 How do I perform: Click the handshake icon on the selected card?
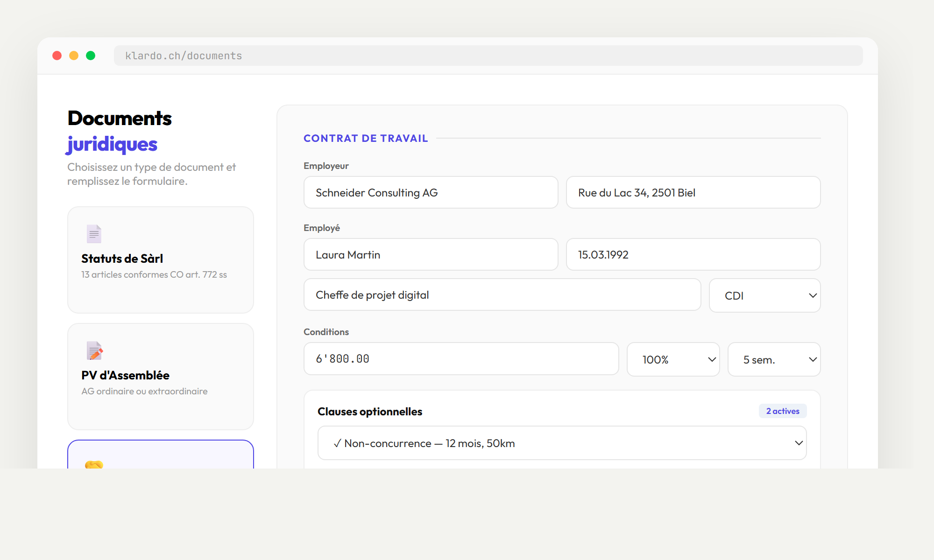point(94,464)
